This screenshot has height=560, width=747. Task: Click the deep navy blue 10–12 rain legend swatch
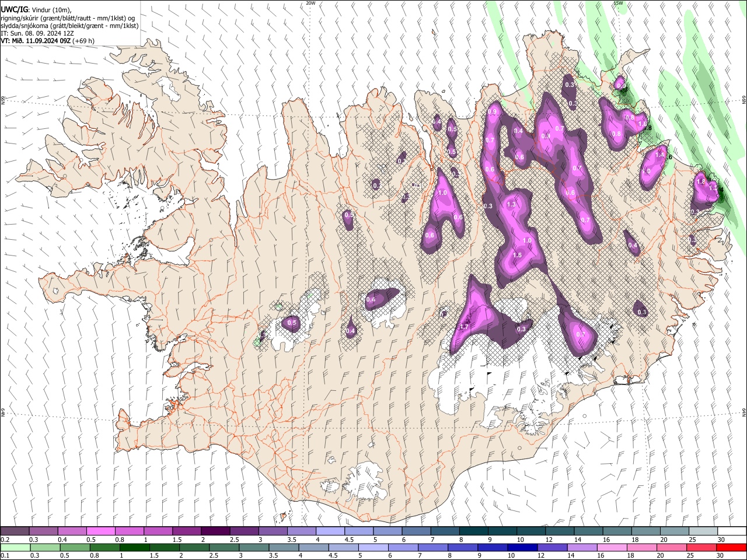point(522,547)
